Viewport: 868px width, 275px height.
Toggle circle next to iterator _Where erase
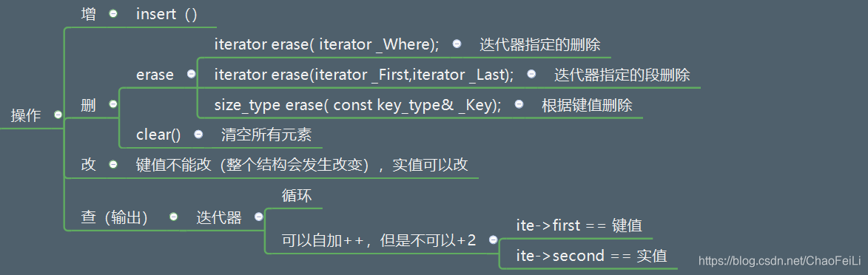457,44
